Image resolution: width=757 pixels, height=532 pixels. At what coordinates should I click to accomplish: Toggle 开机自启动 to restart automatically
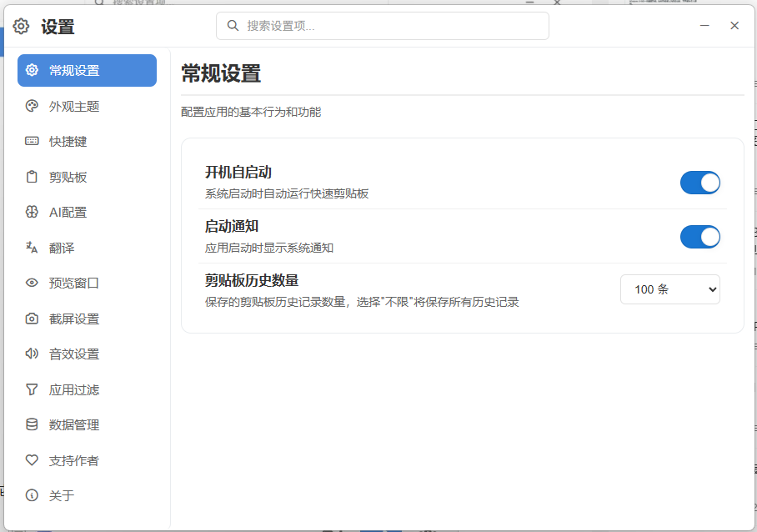[x=700, y=182]
